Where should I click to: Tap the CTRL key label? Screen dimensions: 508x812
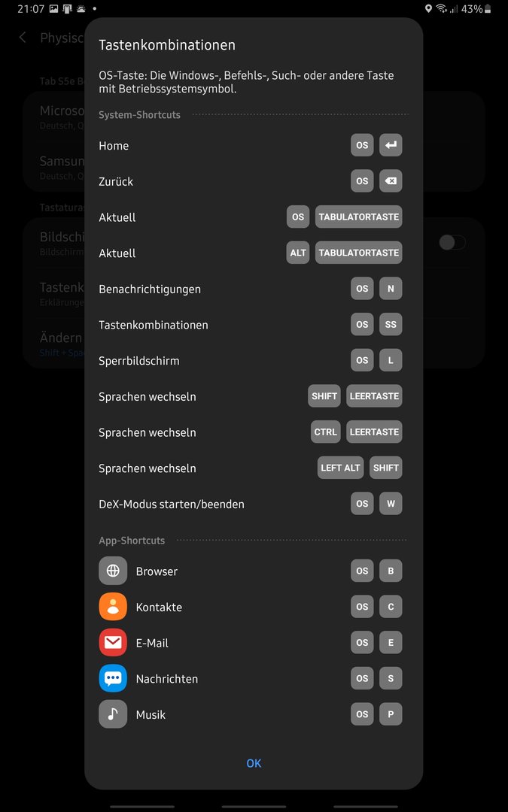click(x=326, y=432)
